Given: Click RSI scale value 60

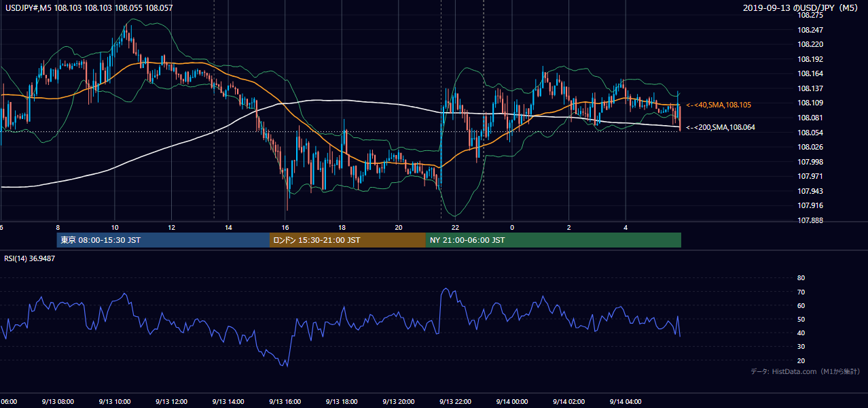Looking at the screenshot, I should coord(801,305).
